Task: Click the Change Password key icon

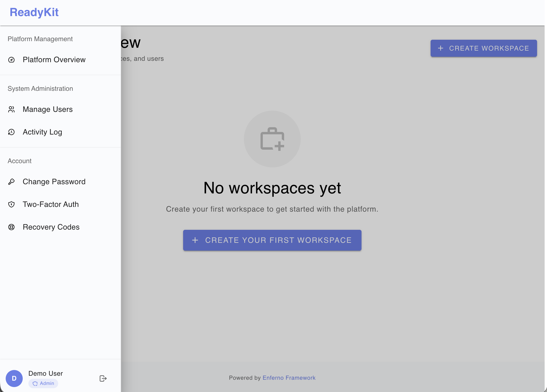Action: coord(11,182)
